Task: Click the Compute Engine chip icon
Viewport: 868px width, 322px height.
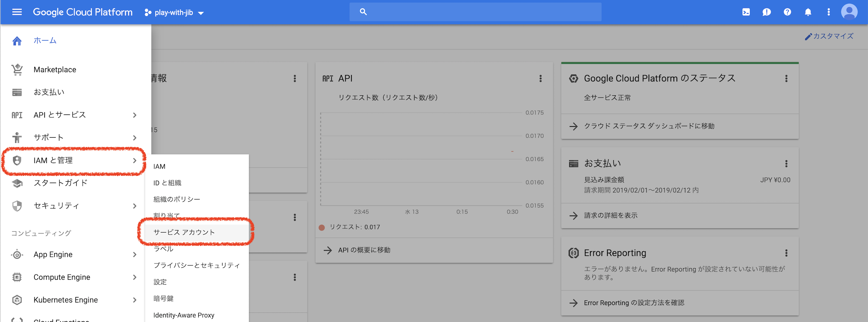Action: 17,277
